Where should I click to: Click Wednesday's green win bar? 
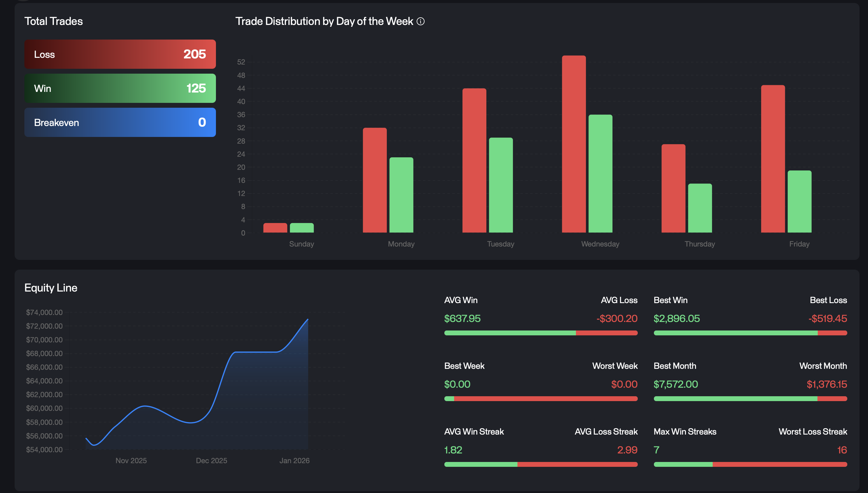tap(600, 173)
